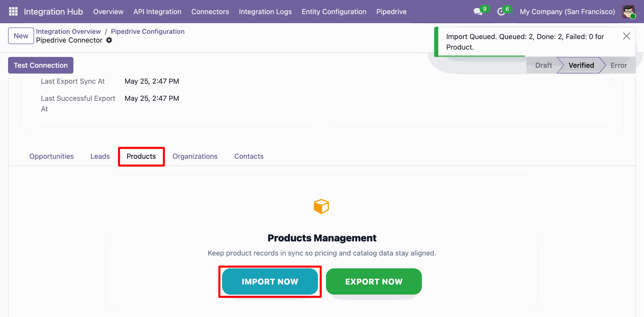Image resolution: width=644 pixels, height=317 pixels.
Task: Open the Overview menu
Action: 108,12
